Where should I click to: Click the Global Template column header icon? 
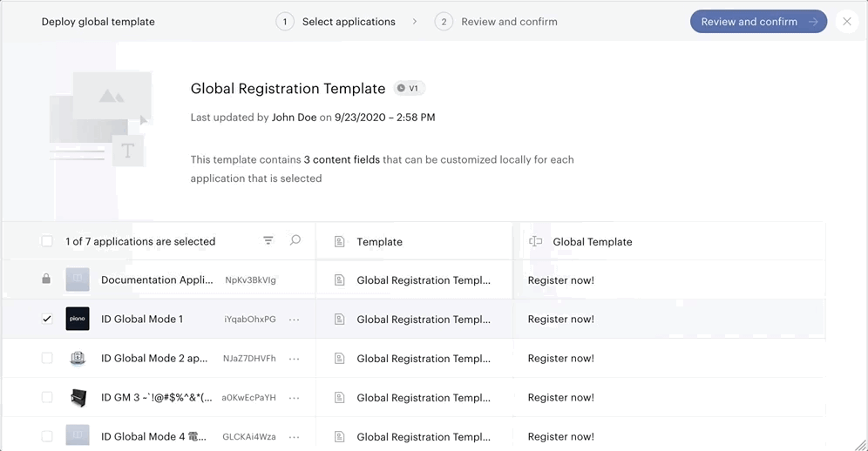click(x=535, y=241)
